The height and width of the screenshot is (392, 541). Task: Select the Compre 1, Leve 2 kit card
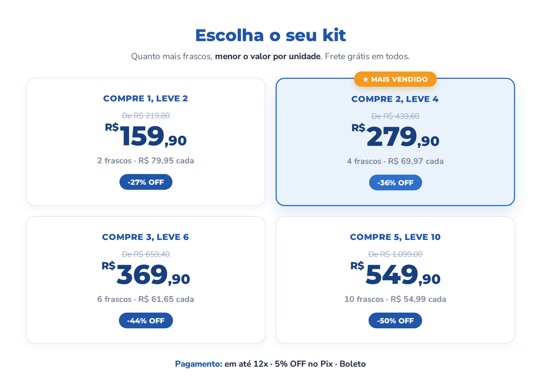point(145,142)
